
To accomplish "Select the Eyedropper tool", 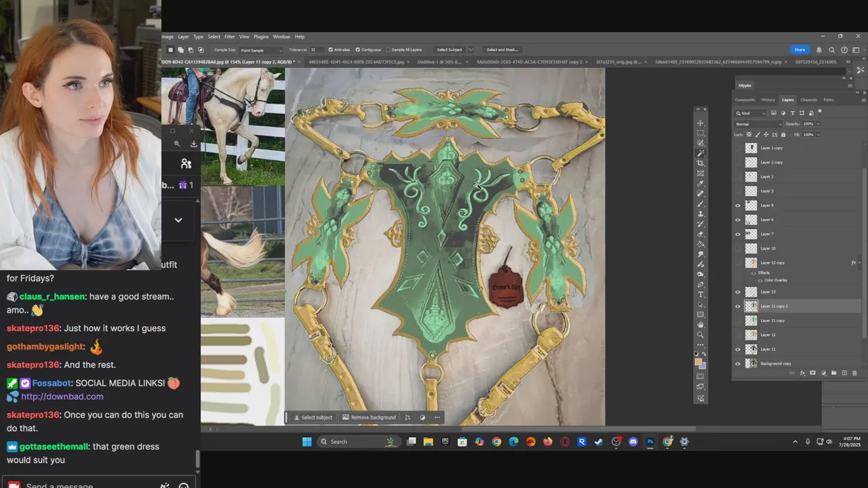I will pos(701,184).
